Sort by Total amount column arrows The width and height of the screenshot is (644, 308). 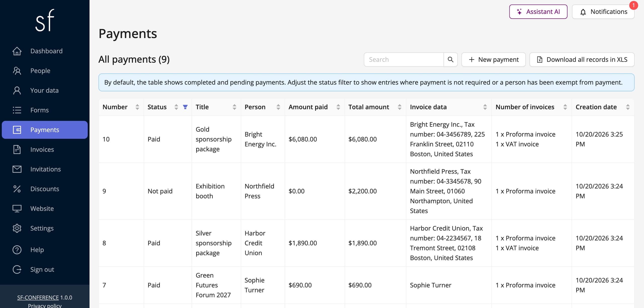click(399, 107)
